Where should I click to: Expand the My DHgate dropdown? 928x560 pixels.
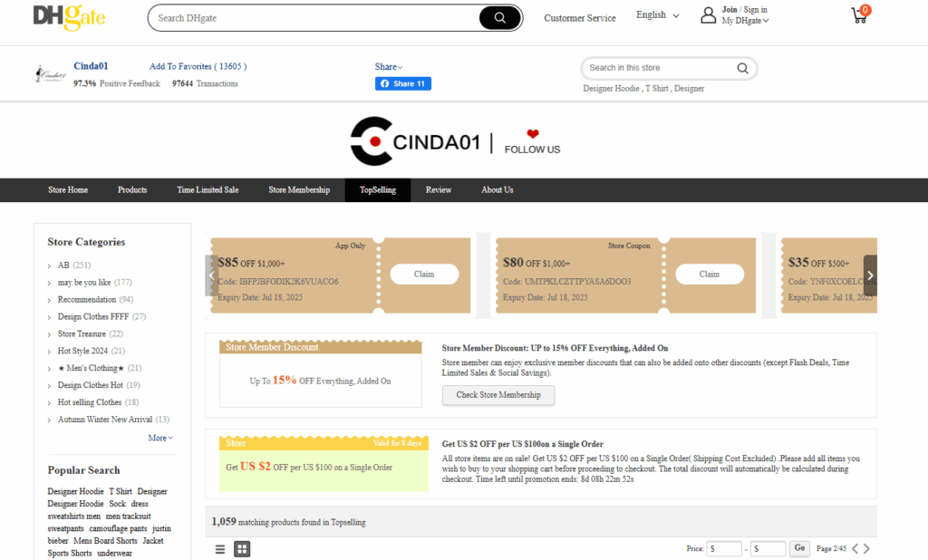(x=745, y=21)
